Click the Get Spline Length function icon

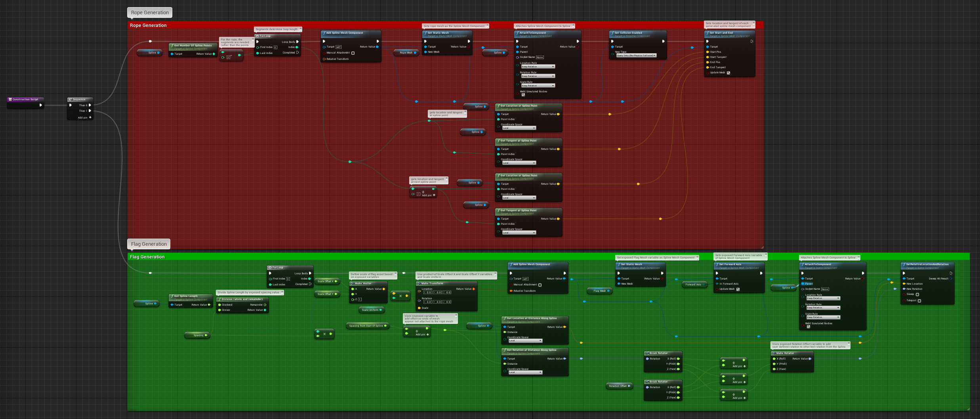[172, 296]
